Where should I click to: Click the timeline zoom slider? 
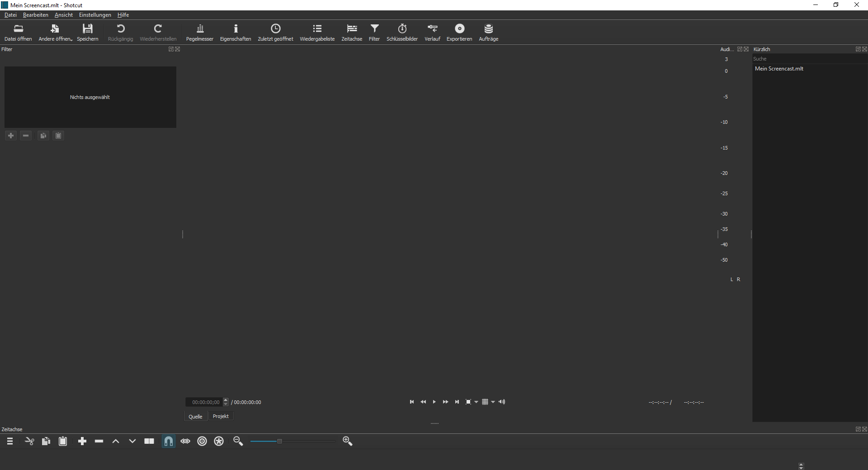293,442
